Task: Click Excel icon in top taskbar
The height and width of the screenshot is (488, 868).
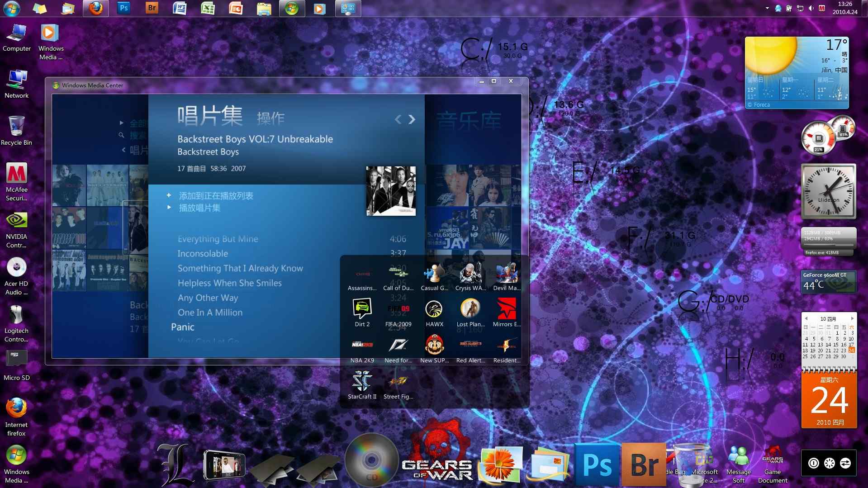Action: click(208, 8)
